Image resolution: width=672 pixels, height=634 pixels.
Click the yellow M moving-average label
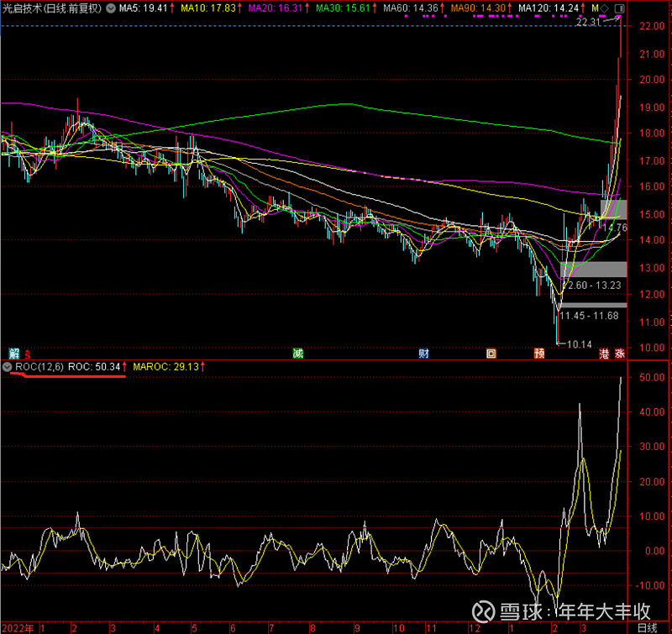tap(595, 8)
